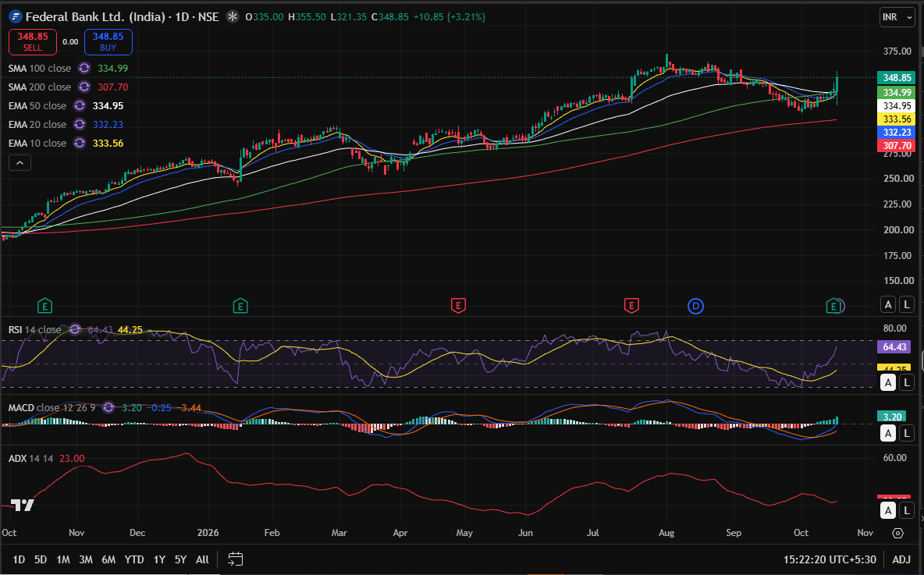Select the SMA 100 close indicator label
The width and height of the screenshot is (924, 575).
click(x=40, y=69)
